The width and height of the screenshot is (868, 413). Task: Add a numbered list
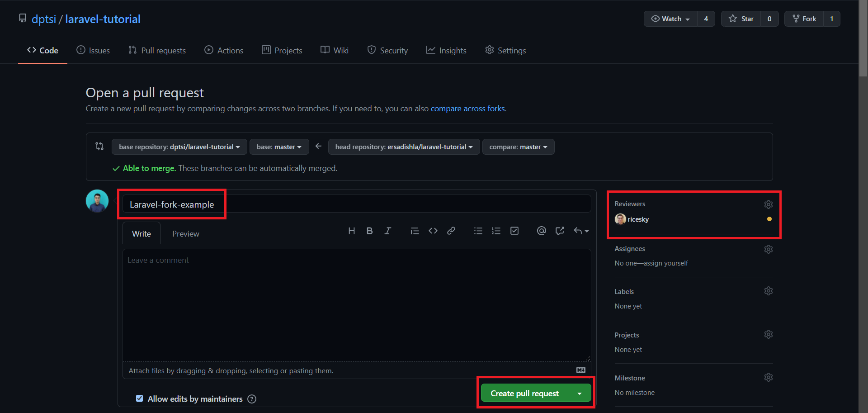[496, 231]
